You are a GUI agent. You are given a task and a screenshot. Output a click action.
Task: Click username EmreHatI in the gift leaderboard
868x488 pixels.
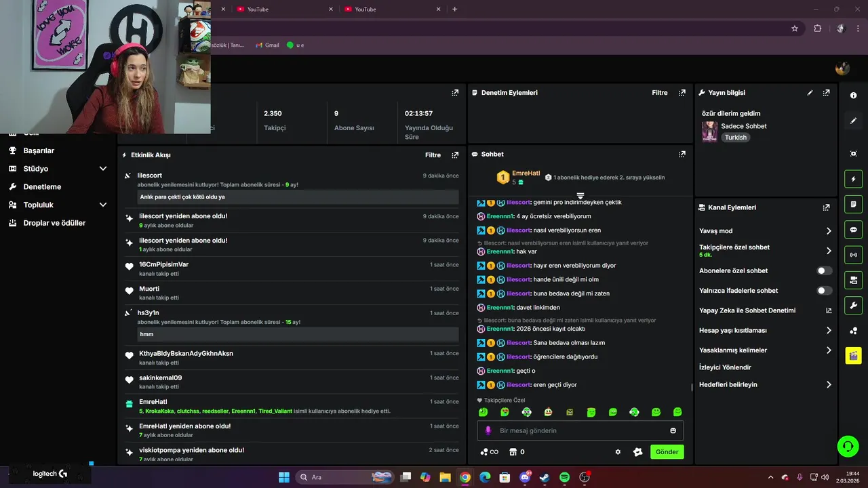pos(526,174)
